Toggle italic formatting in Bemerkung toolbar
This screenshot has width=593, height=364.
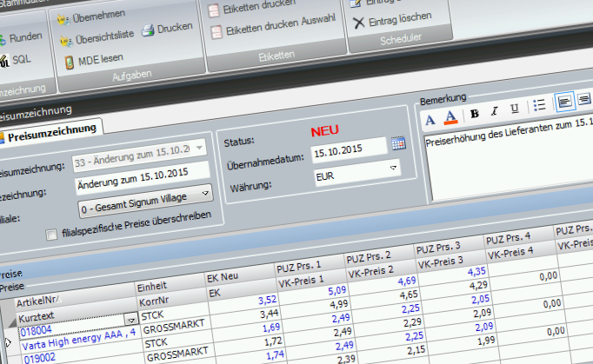pyautogui.click(x=494, y=110)
